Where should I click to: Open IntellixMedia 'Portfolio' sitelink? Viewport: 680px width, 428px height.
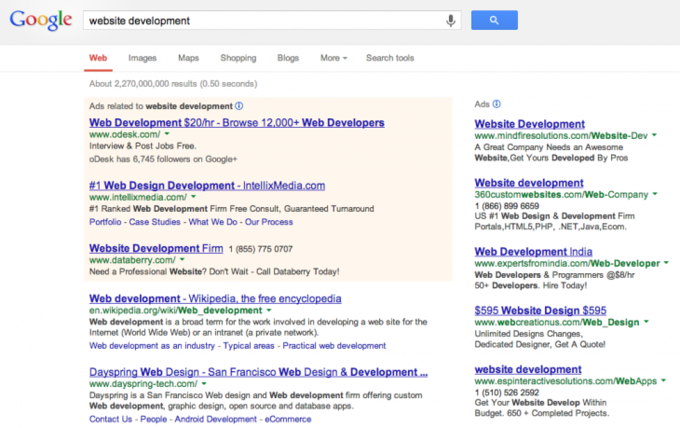(105, 222)
